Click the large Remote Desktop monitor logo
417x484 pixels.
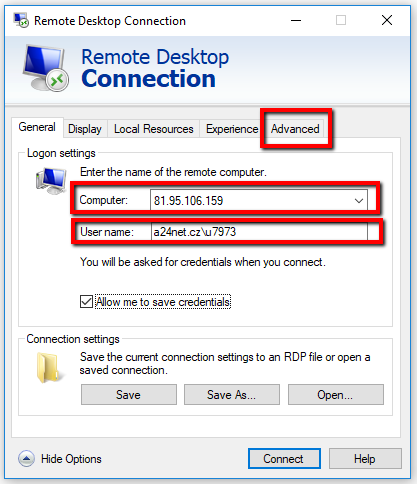point(46,68)
